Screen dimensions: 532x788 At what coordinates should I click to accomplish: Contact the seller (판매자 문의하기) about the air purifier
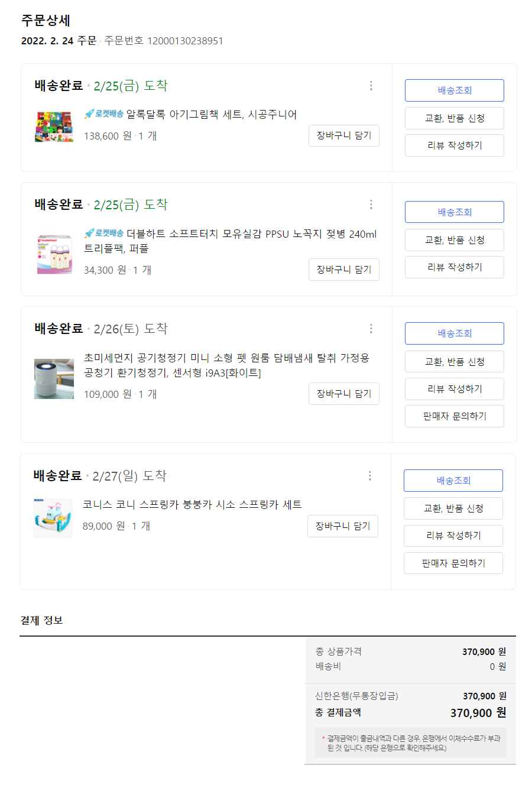click(x=454, y=416)
